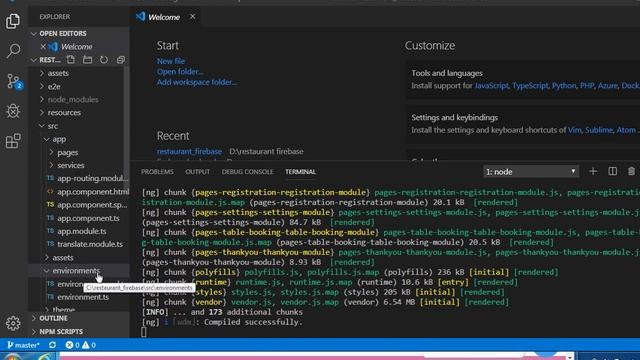Click the warnings count icon in status bar

[x=89, y=345]
